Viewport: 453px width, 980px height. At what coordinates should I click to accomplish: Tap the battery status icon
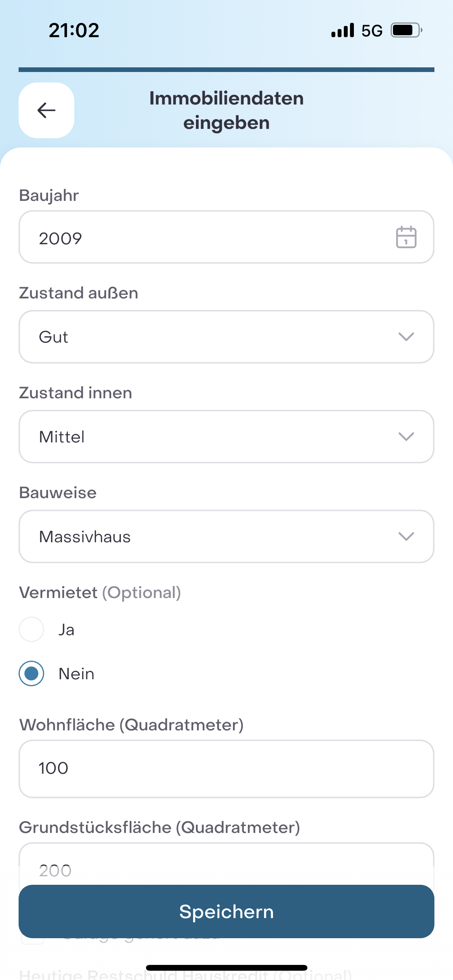click(x=406, y=30)
